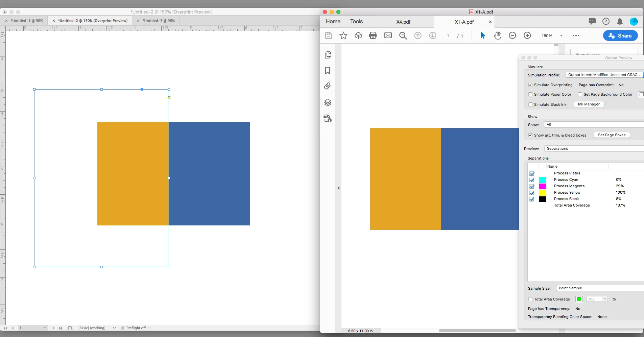Choose the Selection arrow tool in Acrobat

(483, 35)
